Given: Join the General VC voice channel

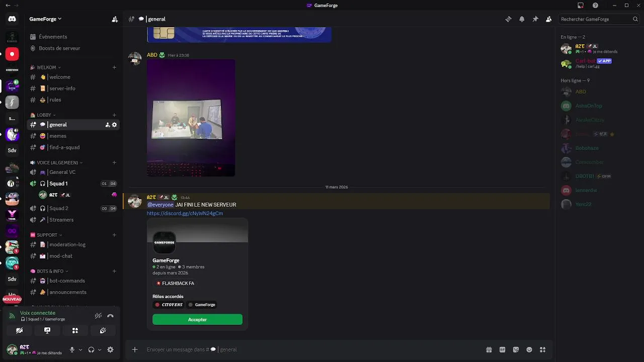Looking at the screenshot, I should (x=73, y=172).
